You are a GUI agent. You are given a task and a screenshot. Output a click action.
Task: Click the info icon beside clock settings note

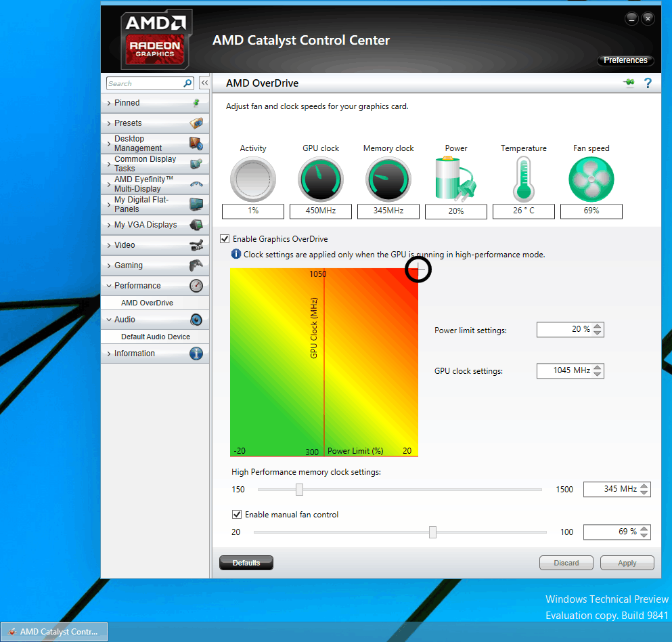pos(236,254)
